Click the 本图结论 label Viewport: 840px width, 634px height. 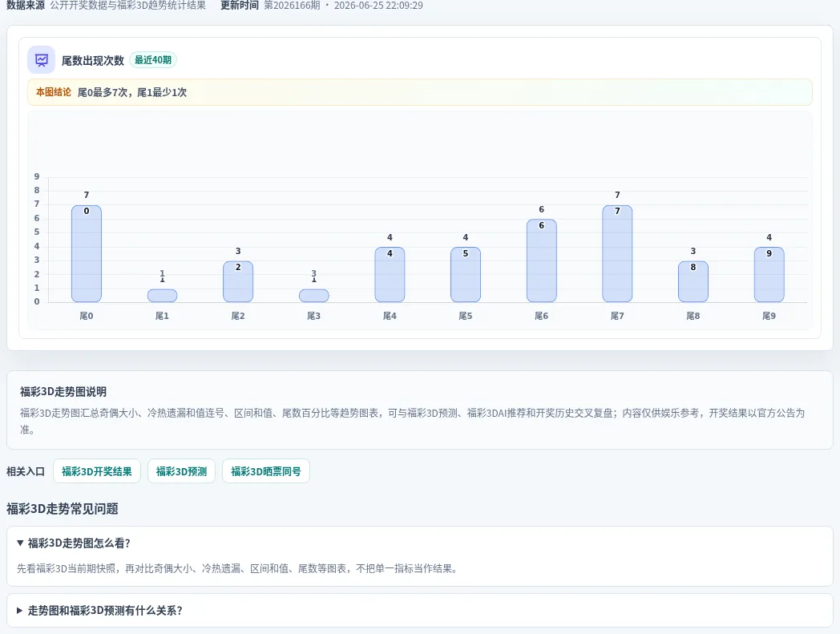(54, 92)
